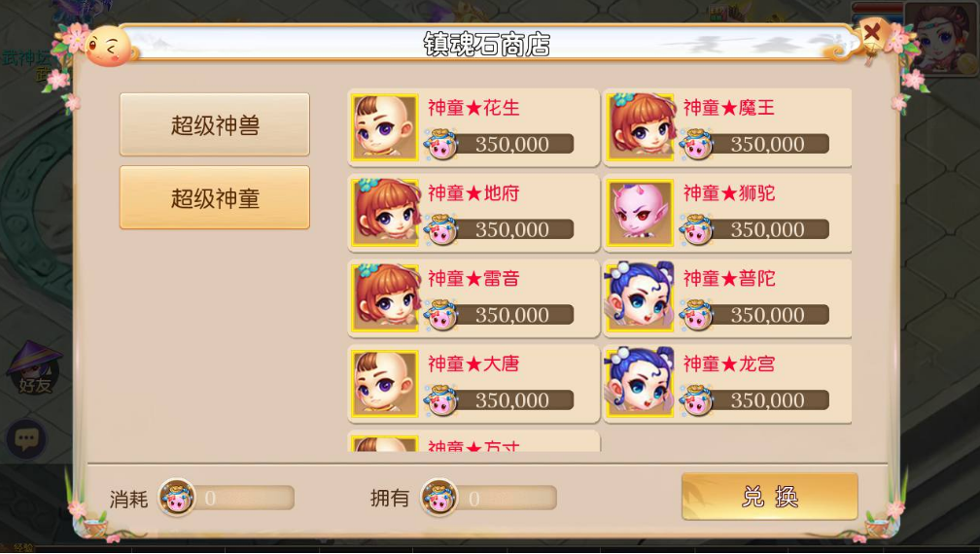Choose the pink demon 神童★狮驼 portrait

[x=640, y=213]
